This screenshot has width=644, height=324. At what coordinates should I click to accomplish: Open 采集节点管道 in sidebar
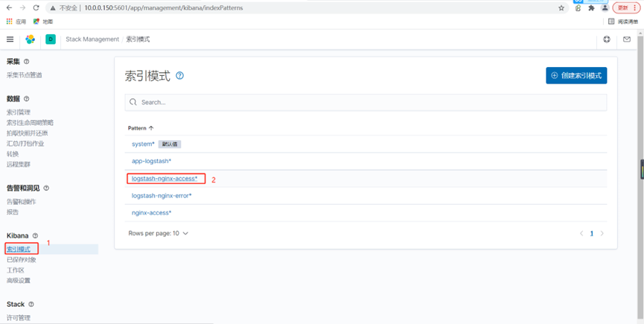point(25,75)
